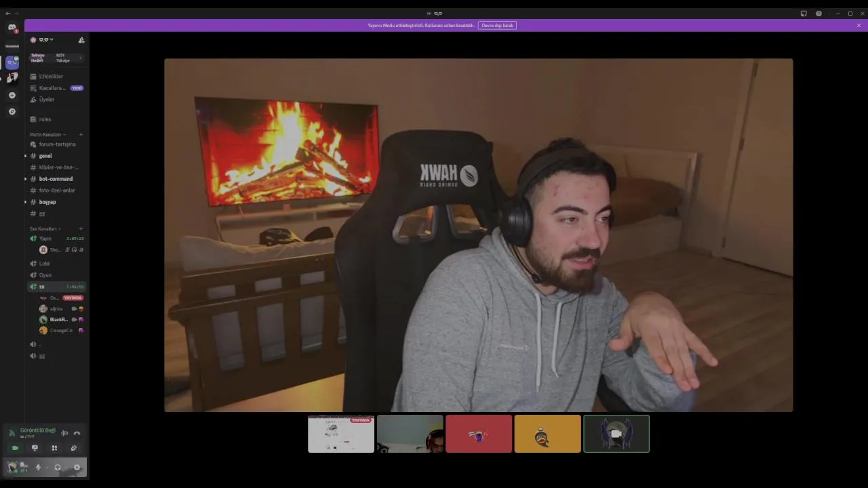
Task: Join the Lobi voice channel
Action: 56,264
